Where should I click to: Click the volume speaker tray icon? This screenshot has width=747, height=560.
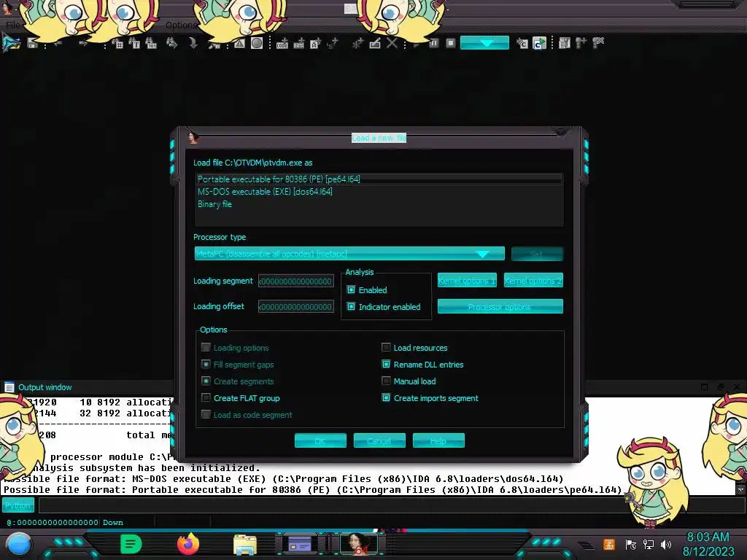point(666,544)
